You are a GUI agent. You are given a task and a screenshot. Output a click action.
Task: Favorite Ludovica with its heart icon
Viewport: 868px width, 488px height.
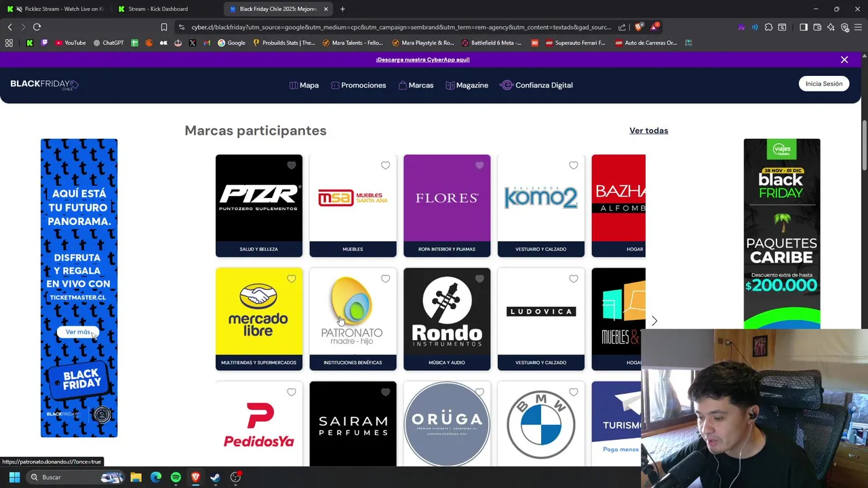574,279
